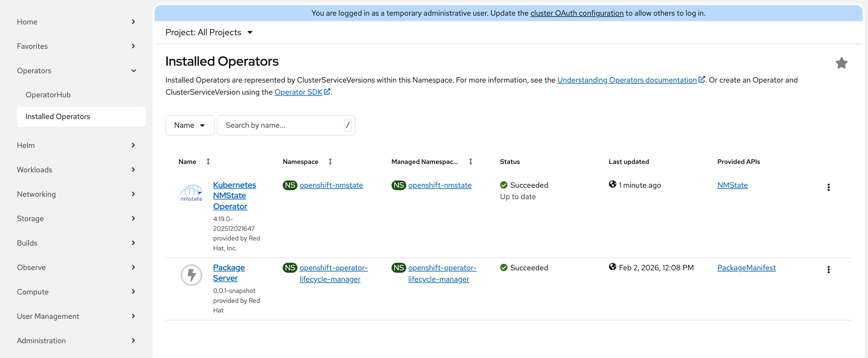Click the '1 minute ago' timestamp
Viewport: 868px width, 358px height.
coord(640,185)
